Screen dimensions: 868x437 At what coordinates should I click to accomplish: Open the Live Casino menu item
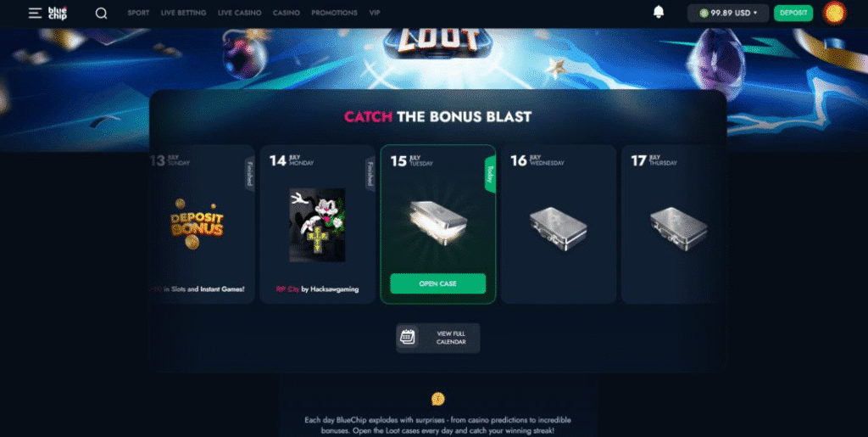click(x=240, y=13)
